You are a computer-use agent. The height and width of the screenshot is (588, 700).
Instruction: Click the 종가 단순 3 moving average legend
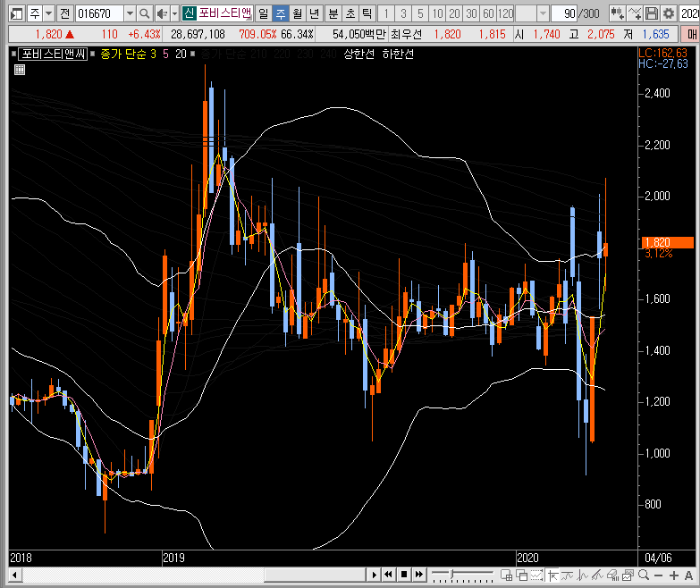click(128, 54)
